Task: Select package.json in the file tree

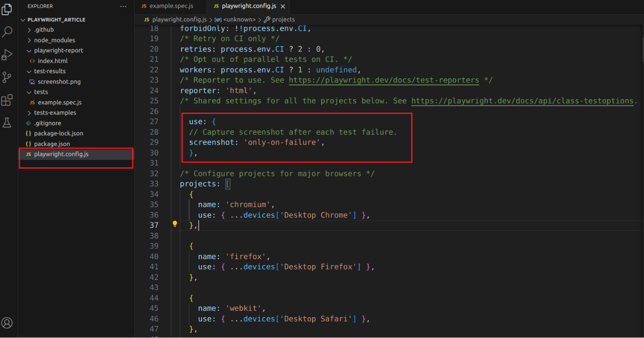Action: 52,143
